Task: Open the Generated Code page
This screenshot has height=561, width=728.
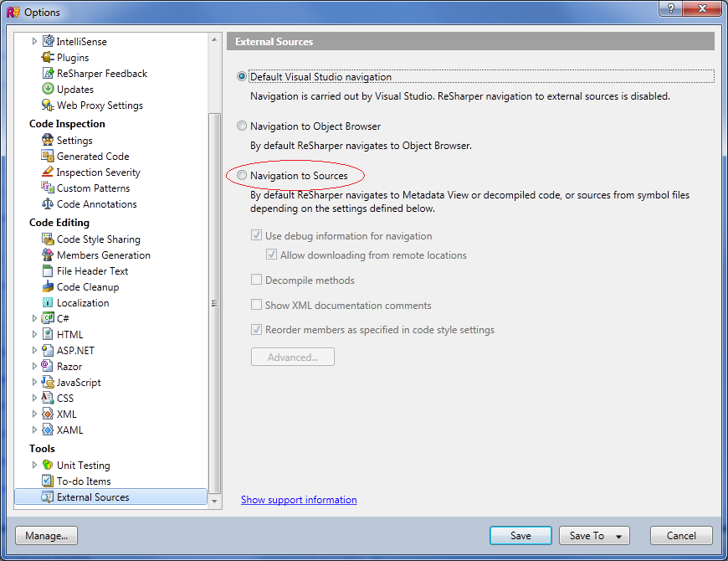Action: [x=93, y=156]
